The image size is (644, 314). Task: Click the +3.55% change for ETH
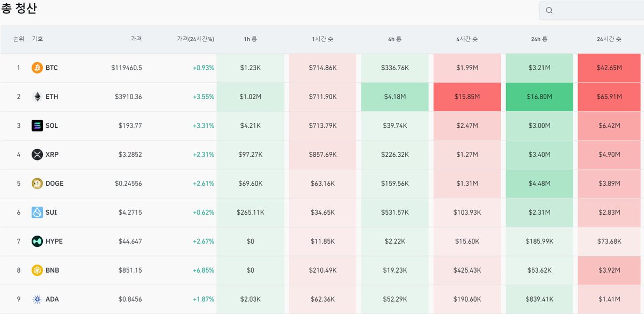[203, 97]
